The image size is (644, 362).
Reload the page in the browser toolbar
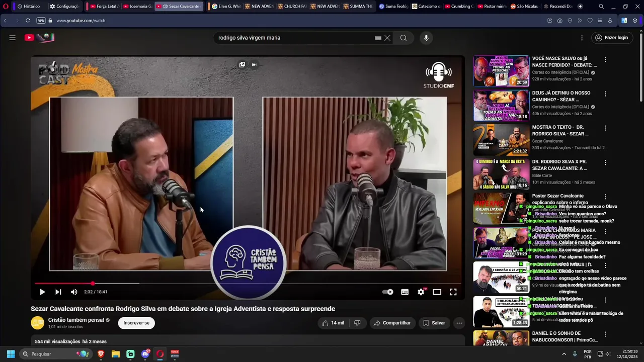click(27, 21)
